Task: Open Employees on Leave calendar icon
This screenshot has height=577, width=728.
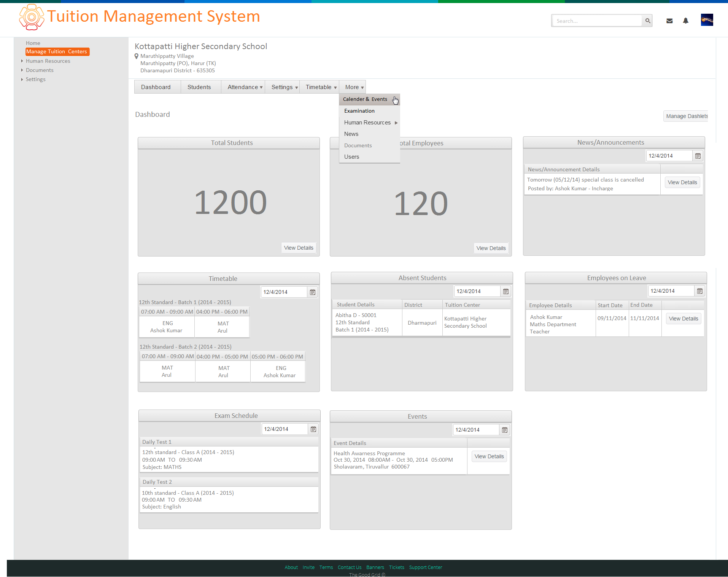Action: click(699, 291)
